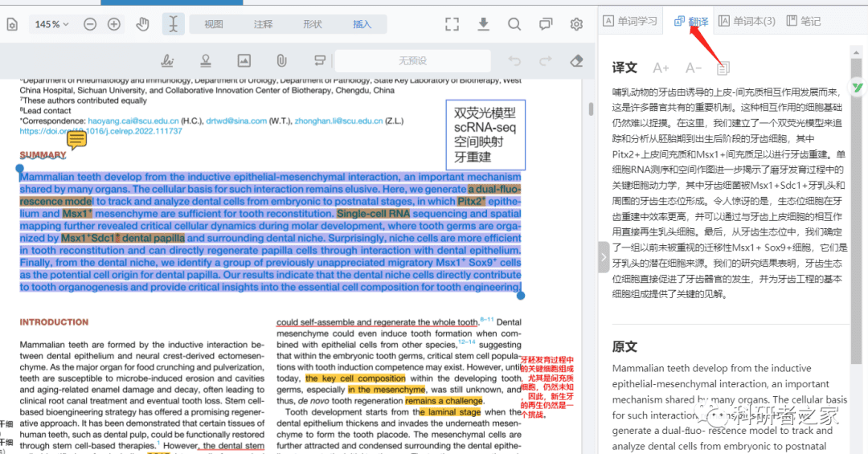Select the hand pan tool

tap(142, 24)
